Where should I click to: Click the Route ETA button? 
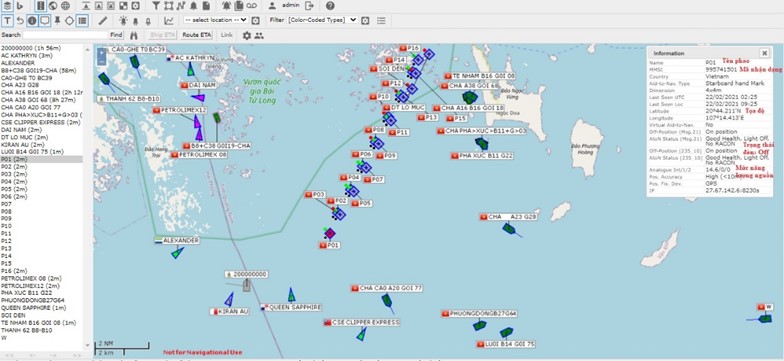coord(196,35)
